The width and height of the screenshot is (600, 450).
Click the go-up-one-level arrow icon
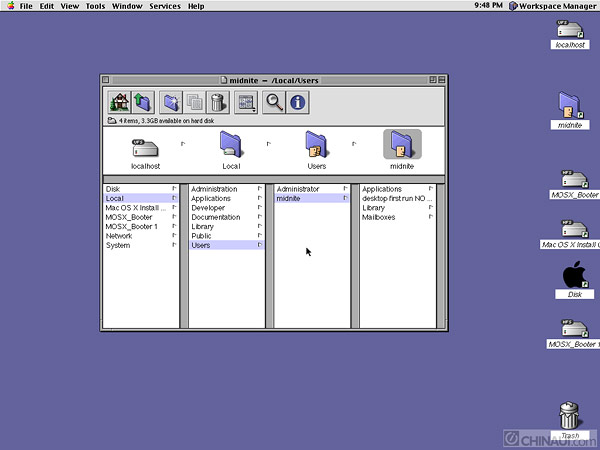(142, 101)
